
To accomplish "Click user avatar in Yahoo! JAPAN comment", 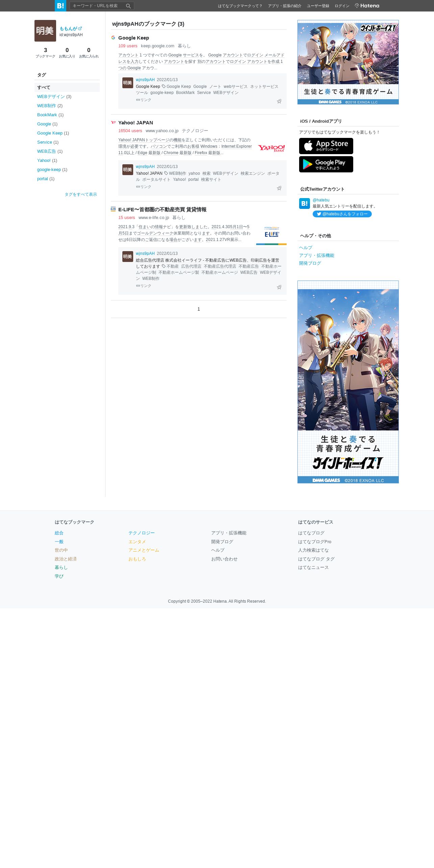I will click(x=128, y=170).
